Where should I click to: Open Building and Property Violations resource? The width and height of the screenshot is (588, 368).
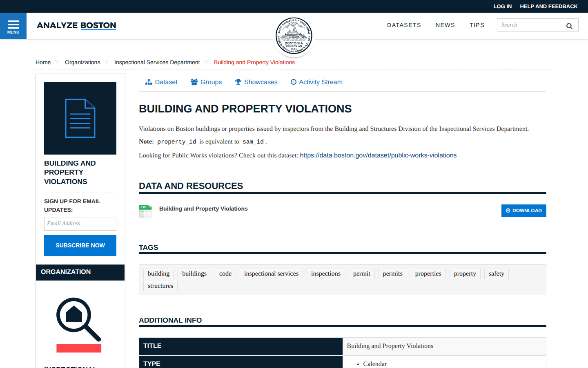[203, 209]
